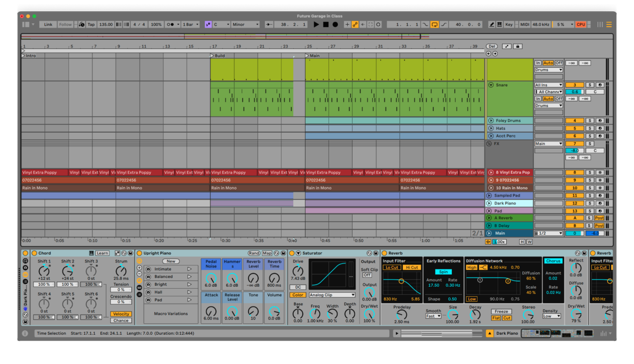634x364 pixels.
Task: Click the Link button
Action: click(48, 24)
